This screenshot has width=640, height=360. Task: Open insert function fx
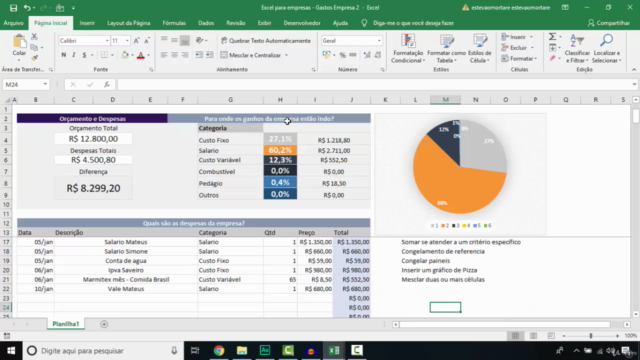click(107, 84)
